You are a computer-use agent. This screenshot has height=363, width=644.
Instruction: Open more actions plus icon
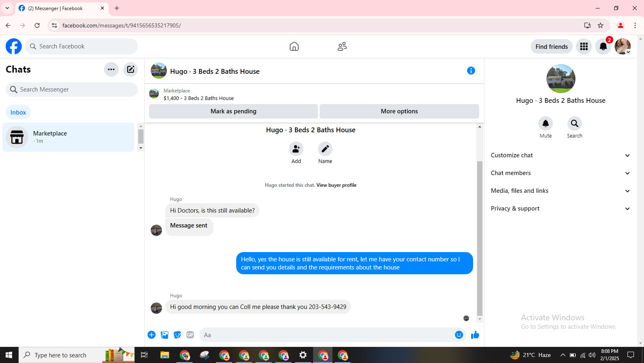(152, 335)
